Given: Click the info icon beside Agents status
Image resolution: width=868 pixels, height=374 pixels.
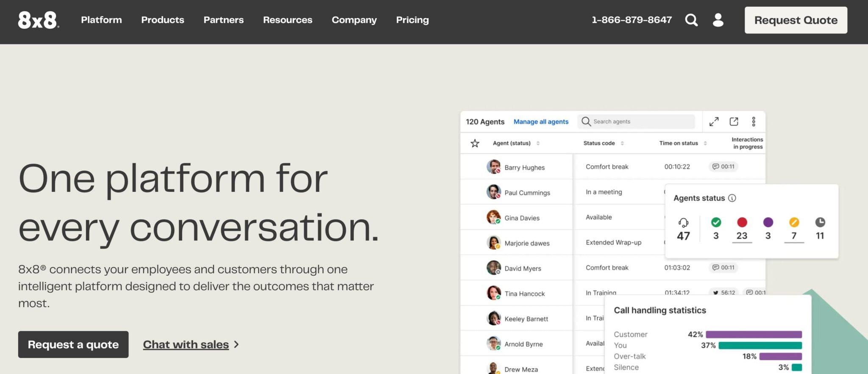Looking at the screenshot, I should click(732, 198).
